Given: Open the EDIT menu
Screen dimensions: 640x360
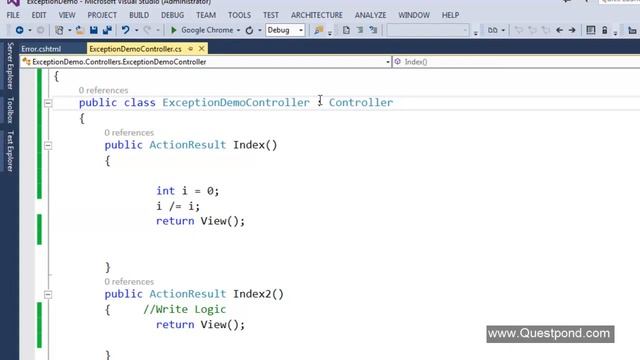Looking at the screenshot, I should [x=39, y=15].
